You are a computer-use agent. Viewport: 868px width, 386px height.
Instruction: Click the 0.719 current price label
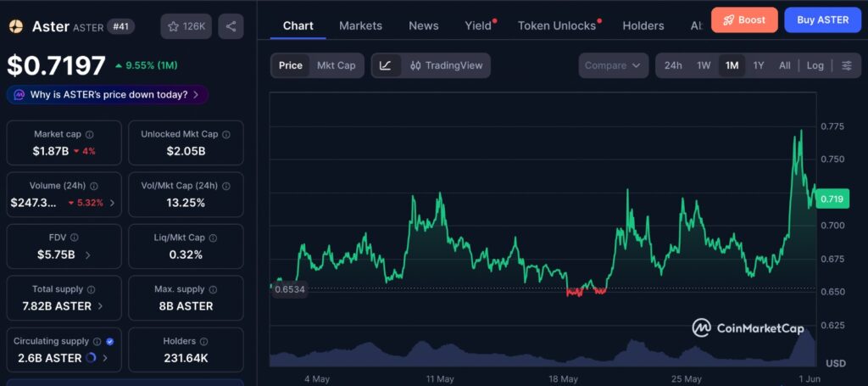pyautogui.click(x=834, y=199)
